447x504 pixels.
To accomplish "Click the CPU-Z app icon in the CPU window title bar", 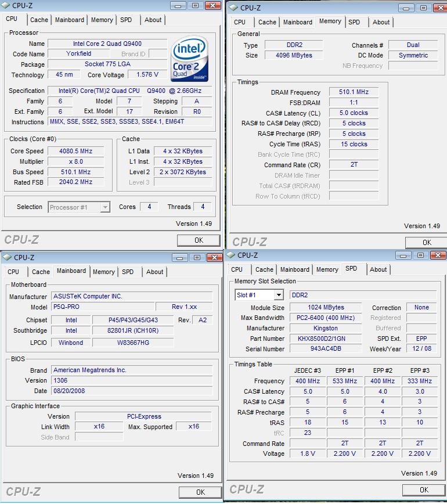I will pyautogui.click(x=6, y=5).
